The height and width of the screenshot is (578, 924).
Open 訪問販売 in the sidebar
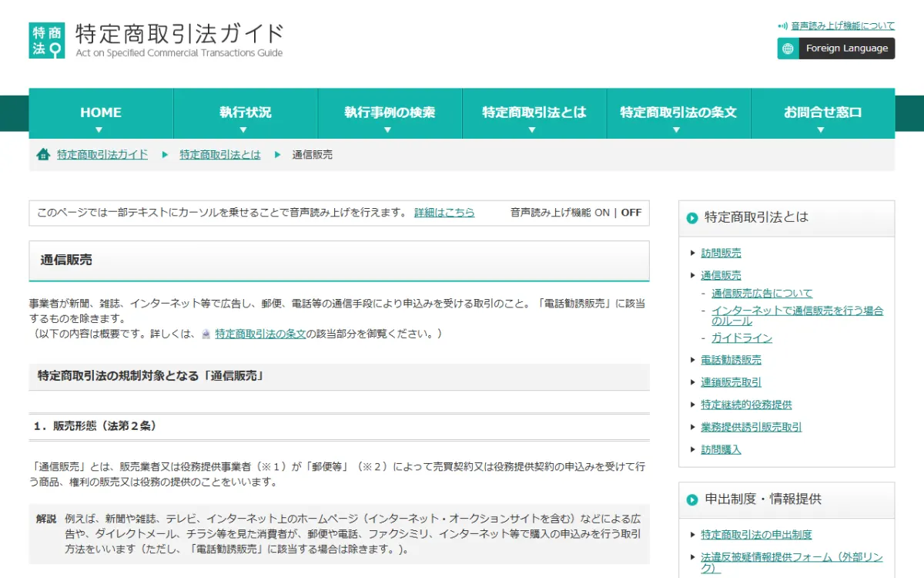[x=721, y=253]
